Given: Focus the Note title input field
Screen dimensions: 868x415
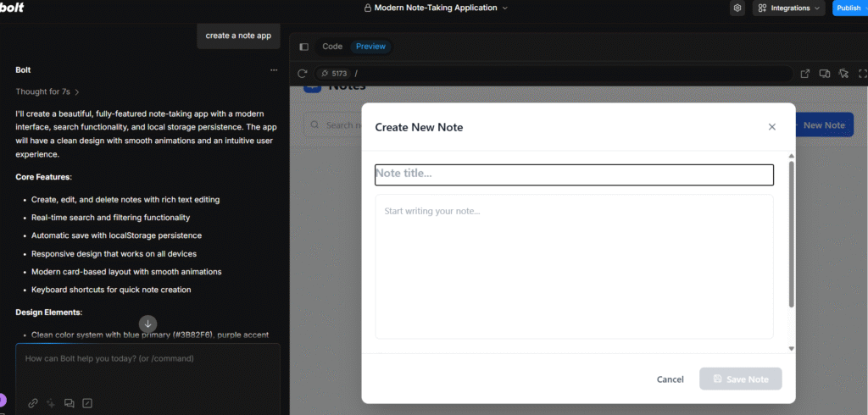Looking at the screenshot, I should click(x=574, y=174).
